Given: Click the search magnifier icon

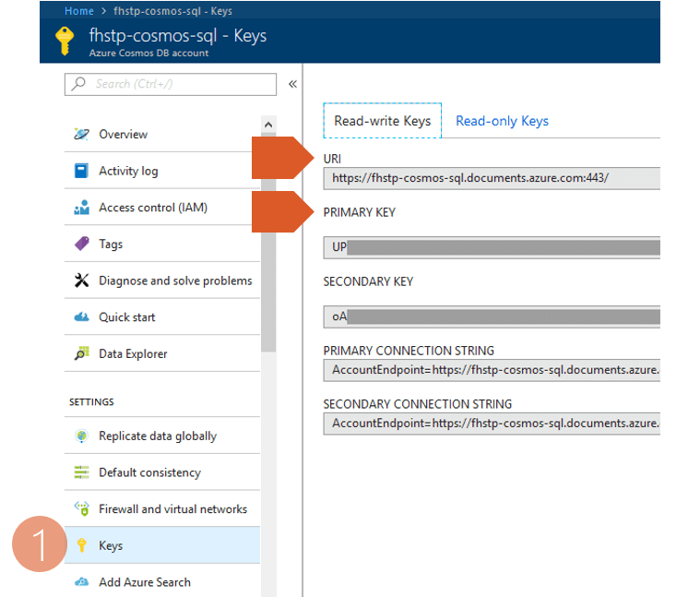Looking at the screenshot, I should coord(78,84).
